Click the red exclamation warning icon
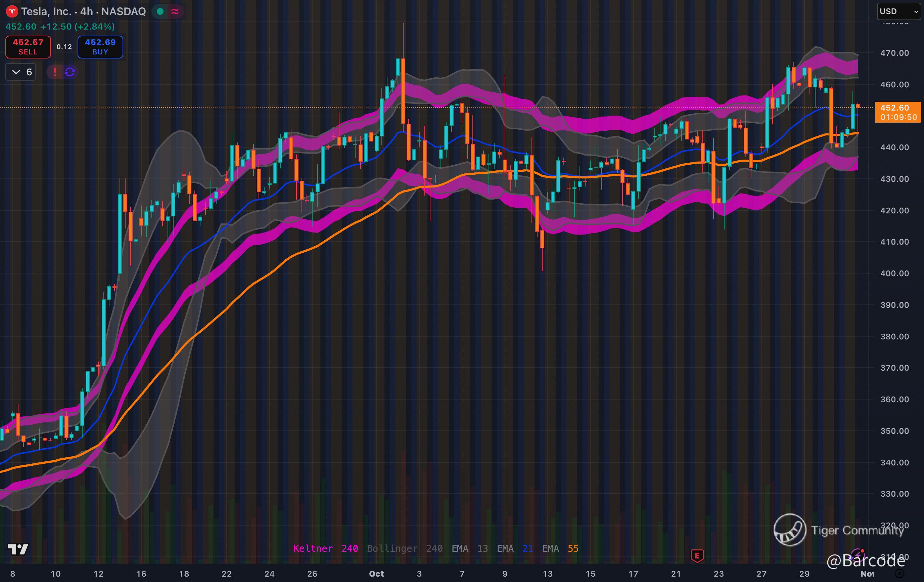This screenshot has width=924, height=582. 55,72
